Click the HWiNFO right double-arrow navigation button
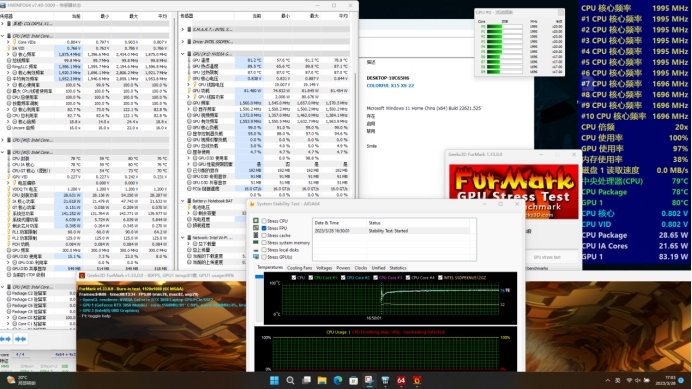This screenshot has width=692, height=389. (21, 339)
